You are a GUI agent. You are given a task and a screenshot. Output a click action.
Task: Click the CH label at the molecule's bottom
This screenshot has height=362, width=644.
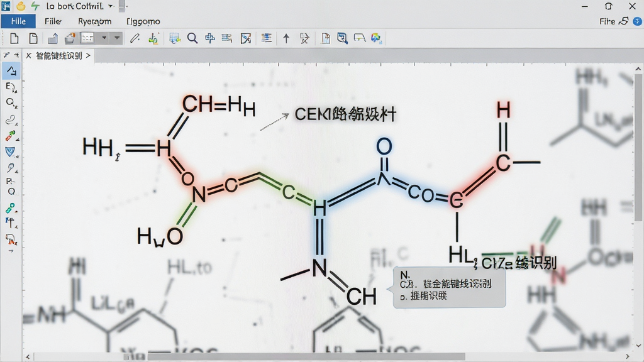(x=361, y=297)
